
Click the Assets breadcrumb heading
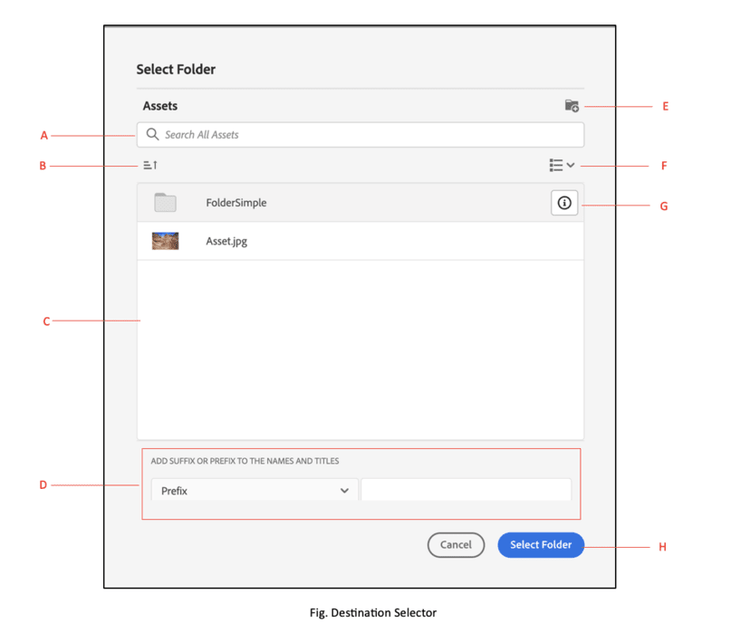click(160, 106)
